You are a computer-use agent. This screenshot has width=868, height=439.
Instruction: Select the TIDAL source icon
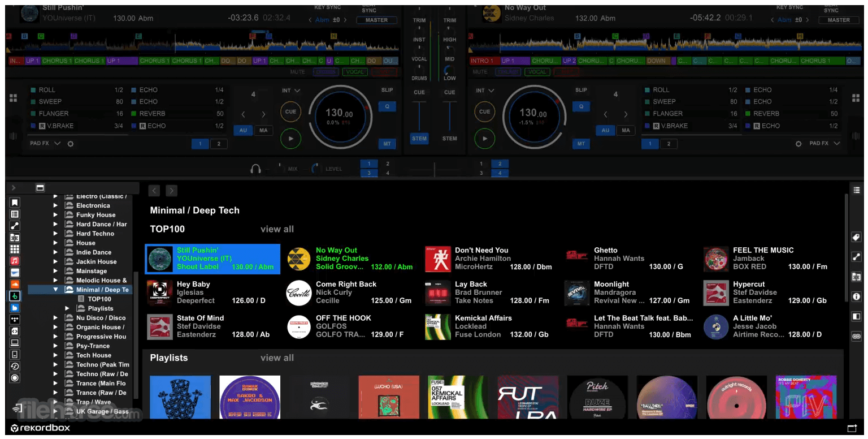[x=15, y=319]
